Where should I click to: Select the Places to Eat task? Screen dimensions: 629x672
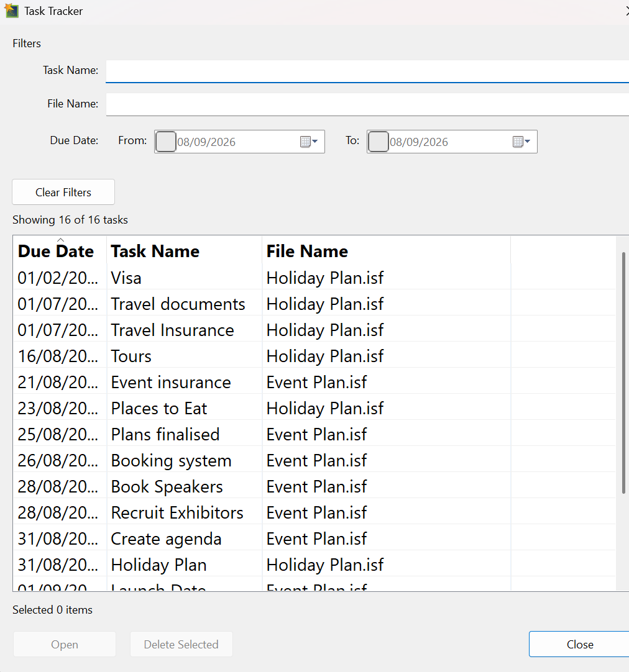point(314,409)
